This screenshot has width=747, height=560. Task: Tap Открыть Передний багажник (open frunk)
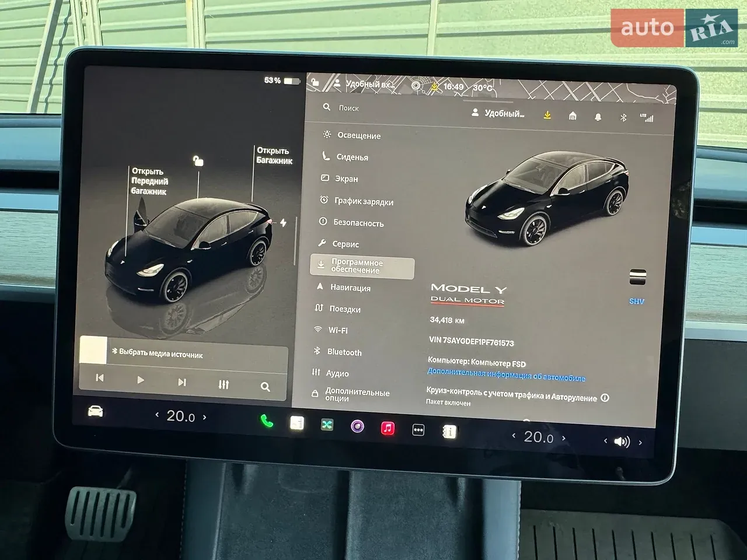pyautogui.click(x=149, y=181)
